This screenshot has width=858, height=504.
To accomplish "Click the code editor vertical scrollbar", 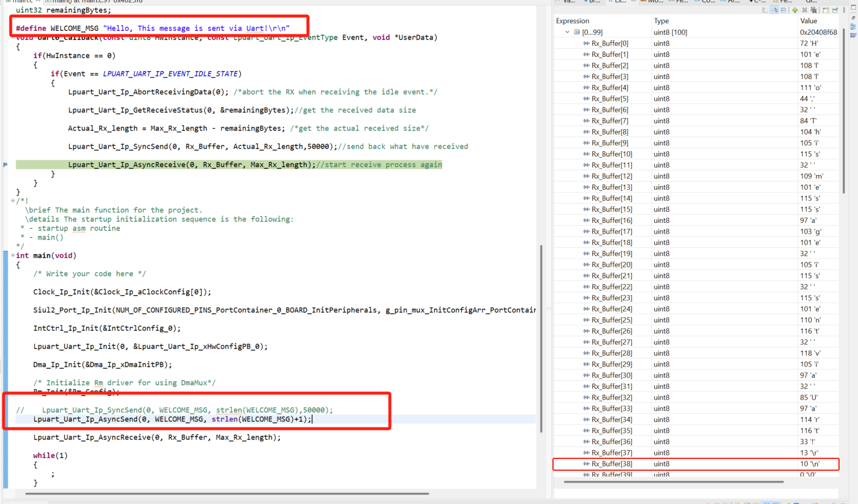I will coord(541,338).
